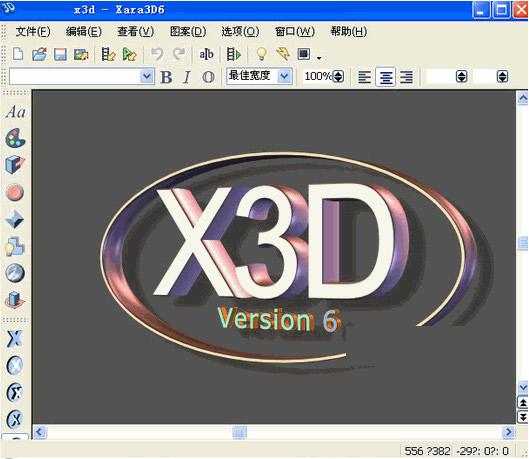The height and width of the screenshot is (459, 529).
Task: Open the display quality dropdown arrow
Action: pyautogui.click(x=319, y=58)
